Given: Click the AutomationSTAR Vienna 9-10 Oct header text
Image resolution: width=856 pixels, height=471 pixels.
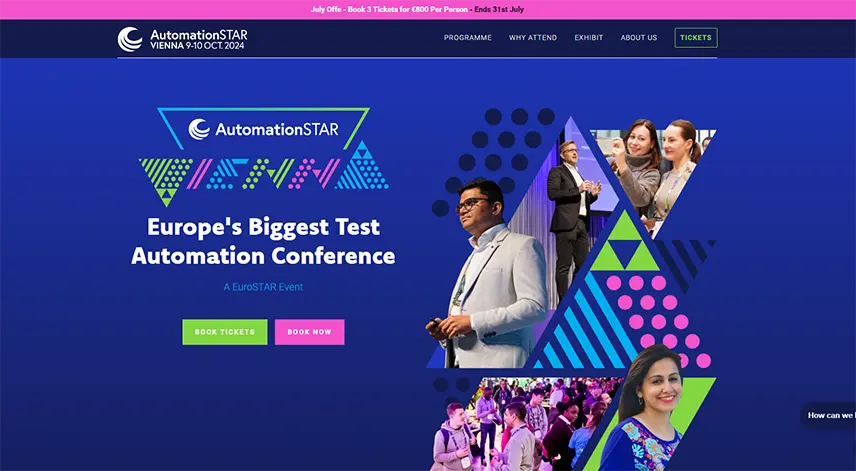Looking at the screenshot, I should (199, 40).
